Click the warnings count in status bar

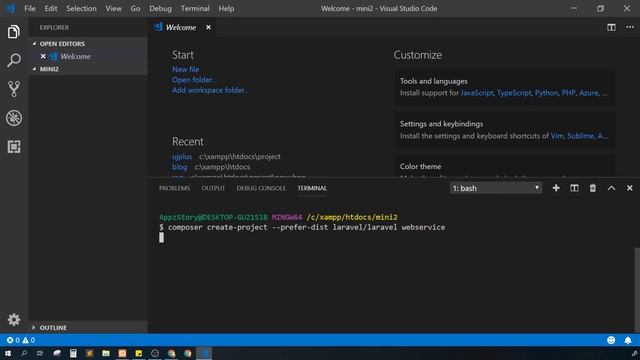click(29, 340)
